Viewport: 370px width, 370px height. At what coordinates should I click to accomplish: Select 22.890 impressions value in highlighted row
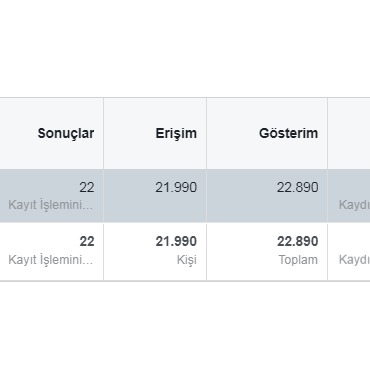[x=297, y=187]
